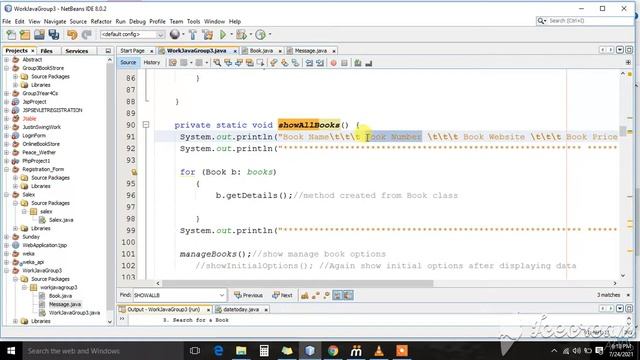Click the globe browser icon in toolbar
This screenshot has width=640, height=360.
tap(175, 35)
